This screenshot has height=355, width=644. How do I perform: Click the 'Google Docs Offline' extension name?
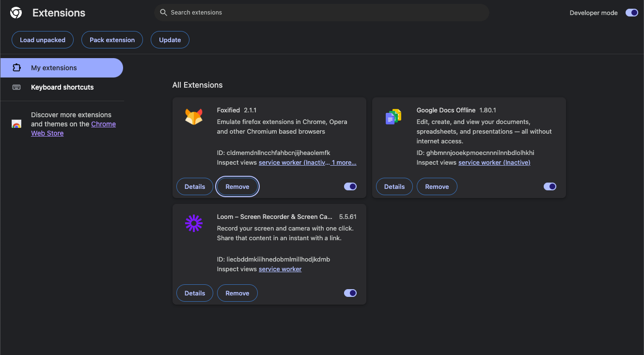(446, 110)
